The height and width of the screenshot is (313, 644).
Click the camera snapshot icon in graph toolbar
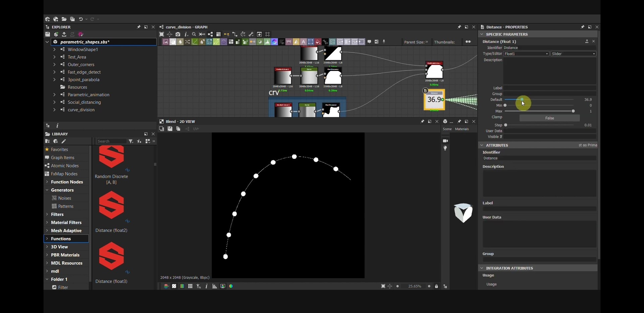[x=178, y=34]
